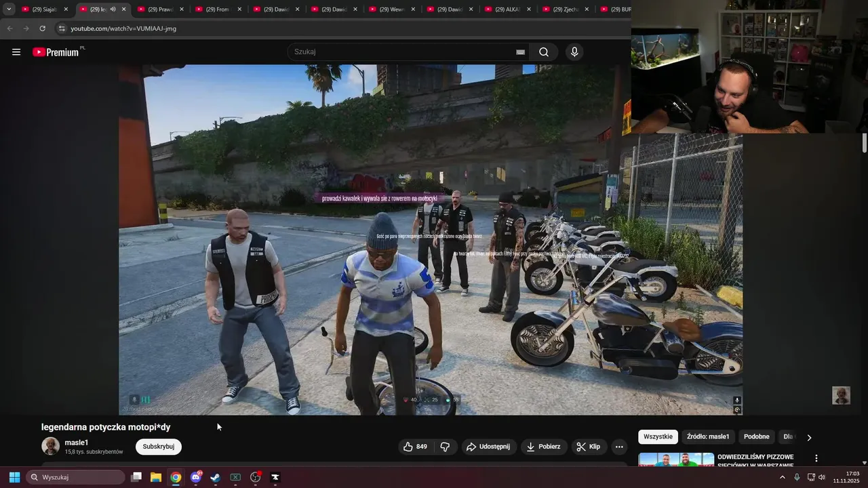Image resolution: width=868 pixels, height=488 pixels.
Task: Open Discord from taskbar
Action: [x=196, y=477]
